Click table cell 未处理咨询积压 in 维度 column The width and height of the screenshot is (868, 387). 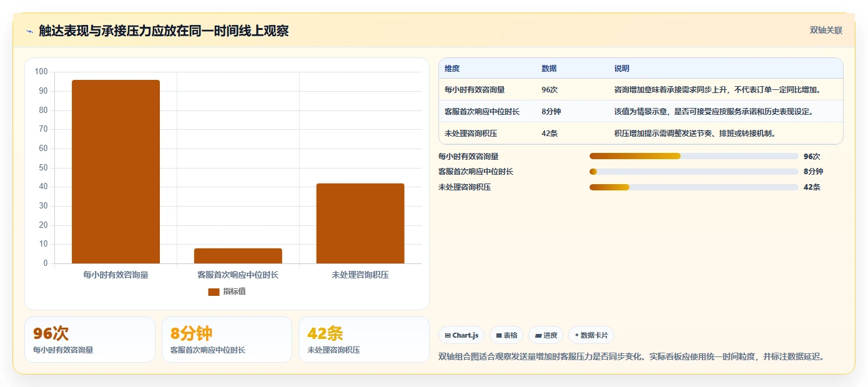tap(471, 134)
